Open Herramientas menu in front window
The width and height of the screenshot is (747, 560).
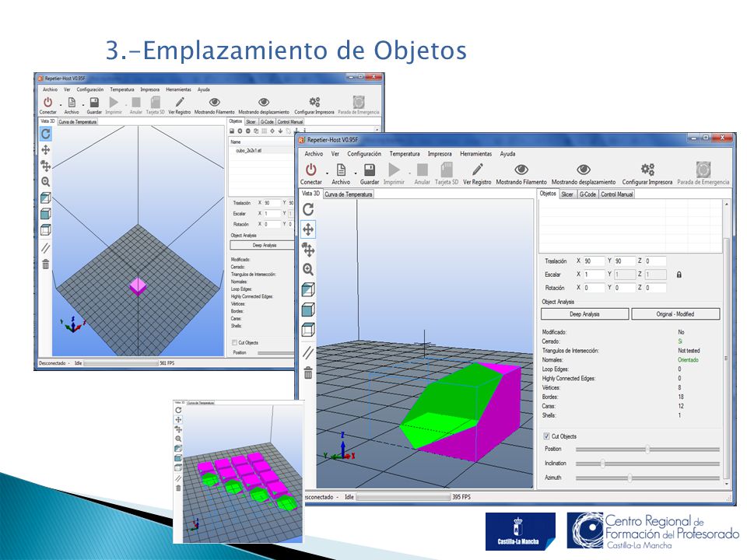[475, 154]
